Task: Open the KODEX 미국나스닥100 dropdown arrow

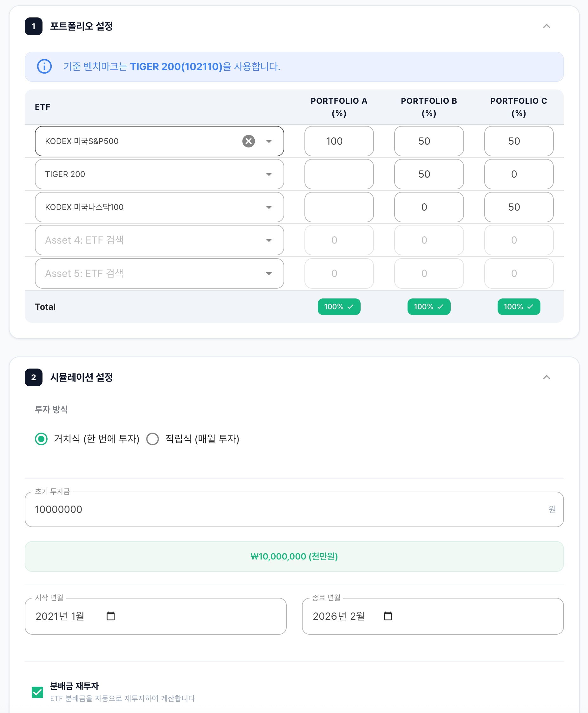Action: (269, 207)
